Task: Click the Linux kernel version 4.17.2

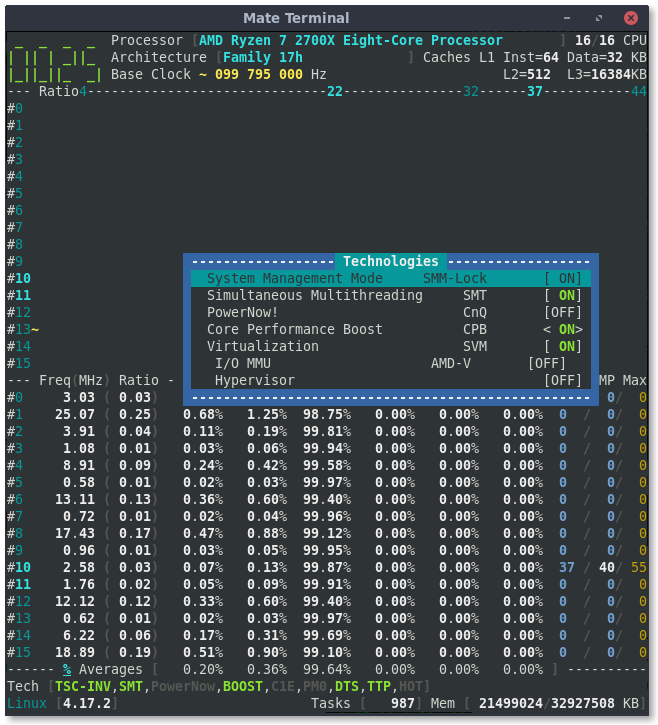Action: click(x=86, y=704)
